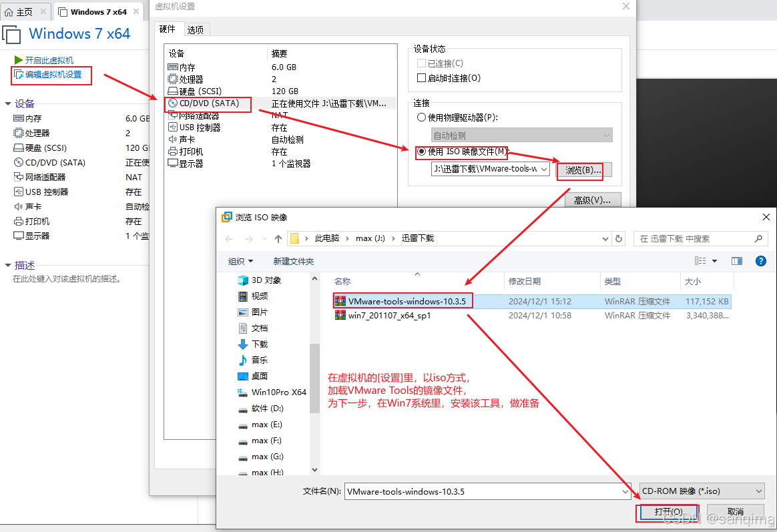The image size is (777, 532).
Task: Close the Windows 7 x64 tab
Action: click(x=136, y=11)
